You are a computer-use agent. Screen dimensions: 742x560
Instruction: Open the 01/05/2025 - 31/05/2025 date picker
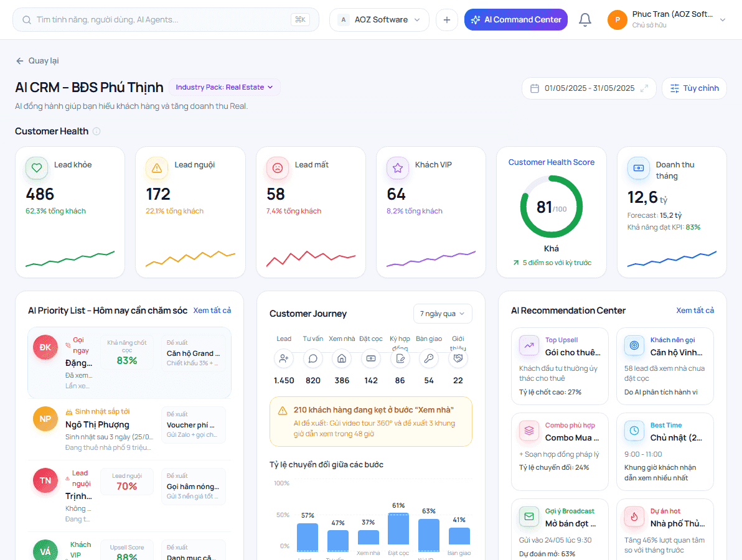click(589, 88)
